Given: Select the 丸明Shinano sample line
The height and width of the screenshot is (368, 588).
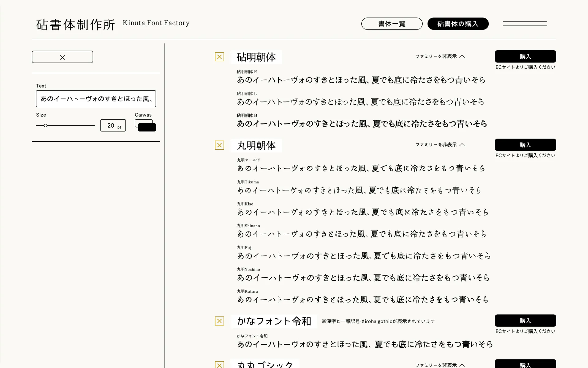Looking at the screenshot, I should (x=362, y=234).
